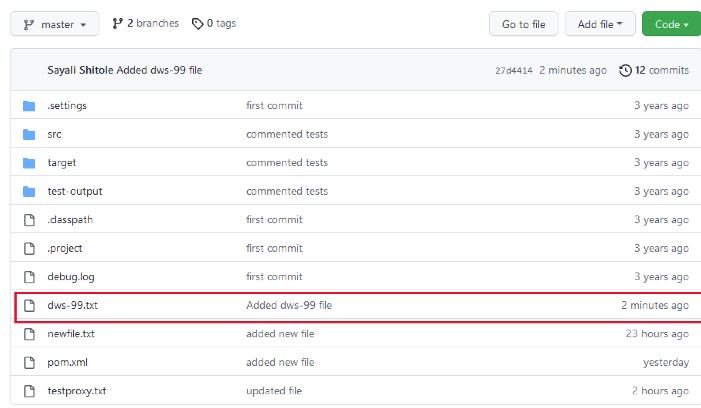Image resolution: width=701 pixels, height=408 pixels.
Task: Open commit hash 27d4414
Action: [514, 71]
